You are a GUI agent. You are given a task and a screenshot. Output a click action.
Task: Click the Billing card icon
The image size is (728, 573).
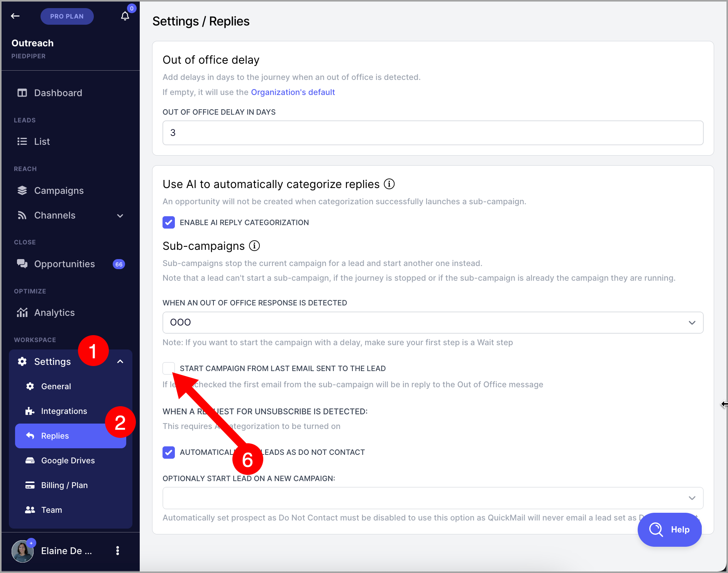(x=30, y=485)
